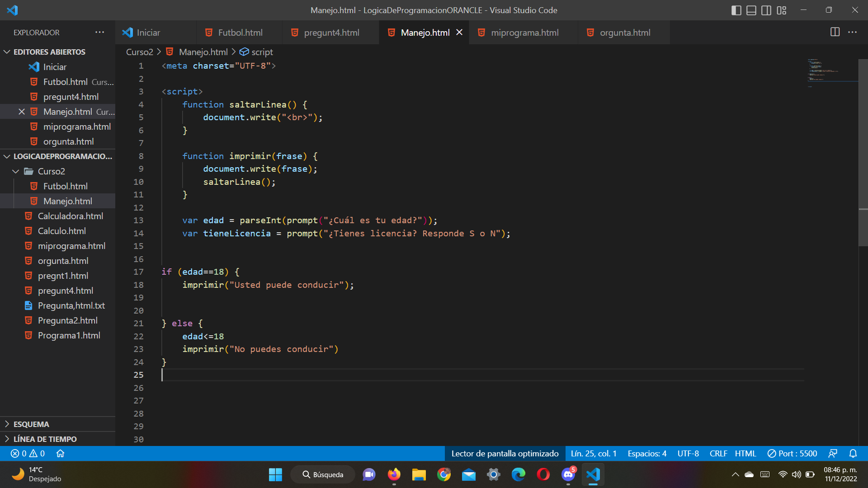868x488 pixels.
Task: Open customize layout icon
Action: point(782,10)
